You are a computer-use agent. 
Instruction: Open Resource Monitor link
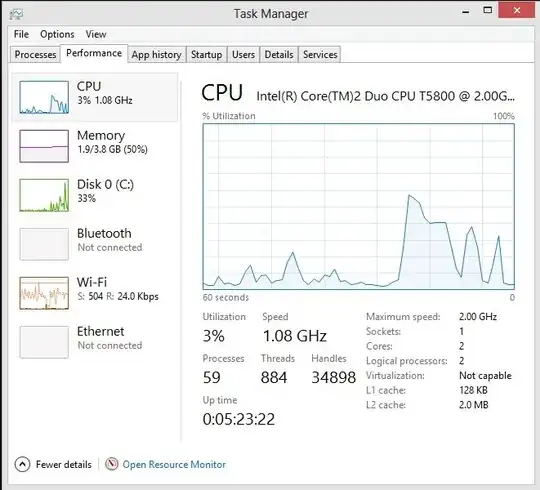(x=174, y=465)
